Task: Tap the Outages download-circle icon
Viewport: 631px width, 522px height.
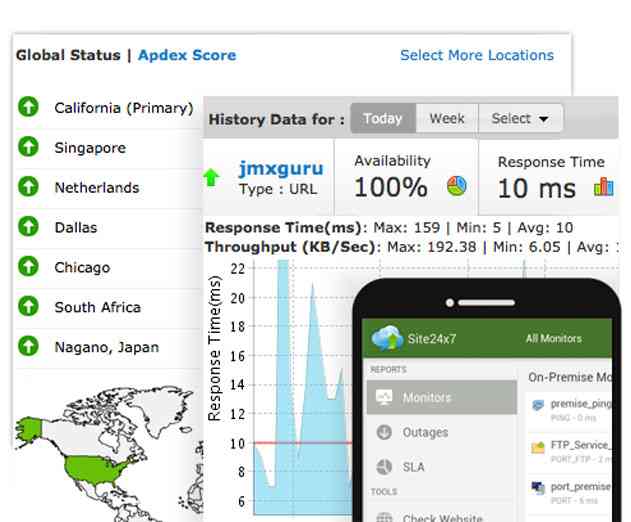Action: point(384,432)
